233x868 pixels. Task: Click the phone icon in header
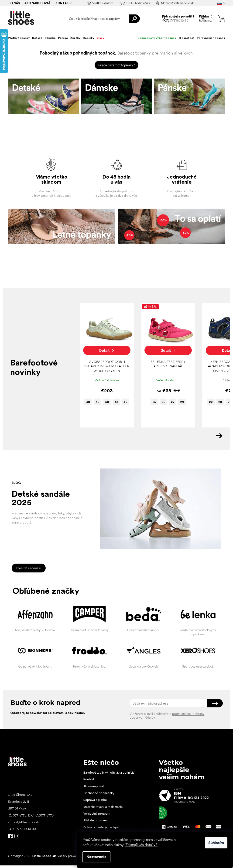point(166,18)
